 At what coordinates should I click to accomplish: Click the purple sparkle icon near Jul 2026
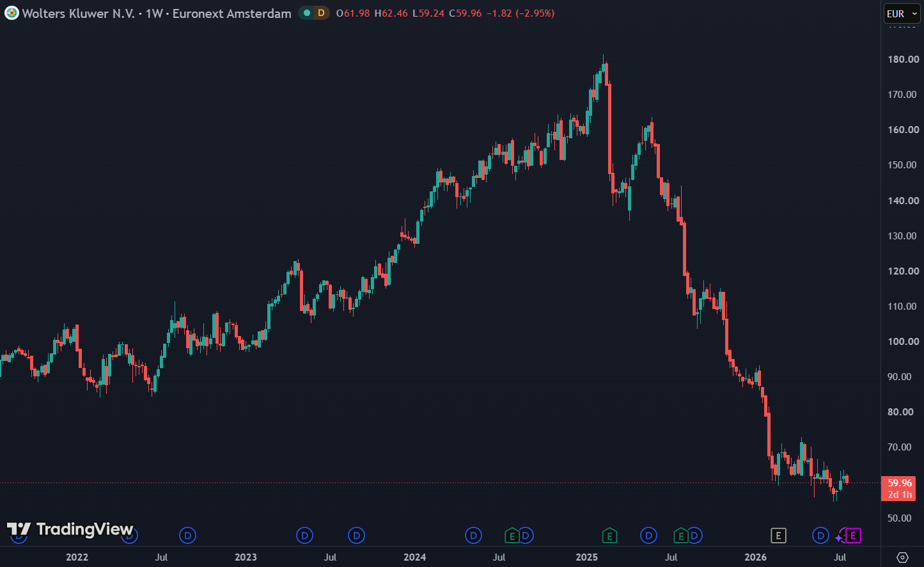pyautogui.click(x=839, y=538)
